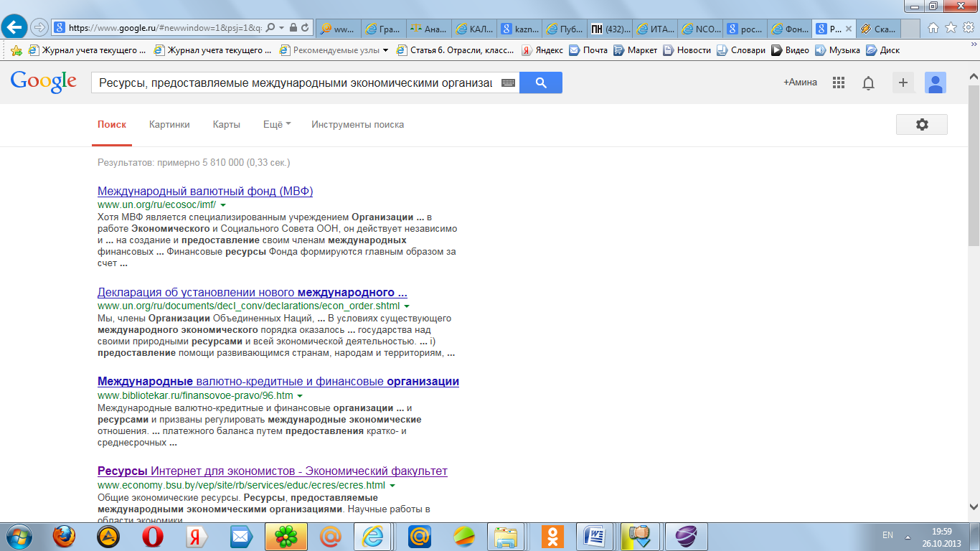Open Internet Explorer home icon
This screenshot has height=551, width=980.
point(933,28)
